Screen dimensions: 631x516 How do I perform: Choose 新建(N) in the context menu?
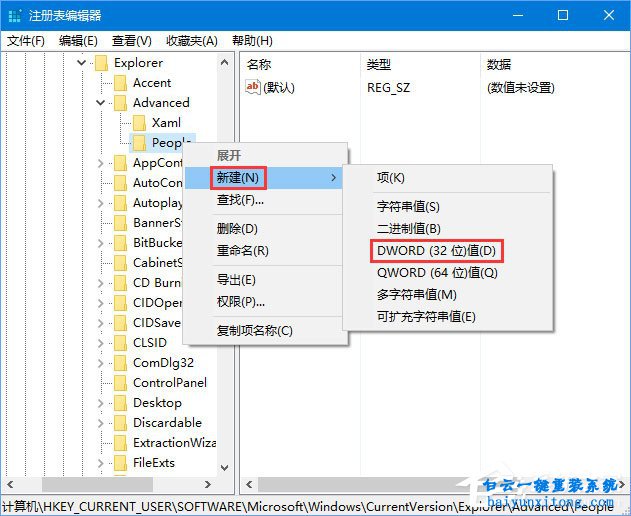(x=263, y=178)
